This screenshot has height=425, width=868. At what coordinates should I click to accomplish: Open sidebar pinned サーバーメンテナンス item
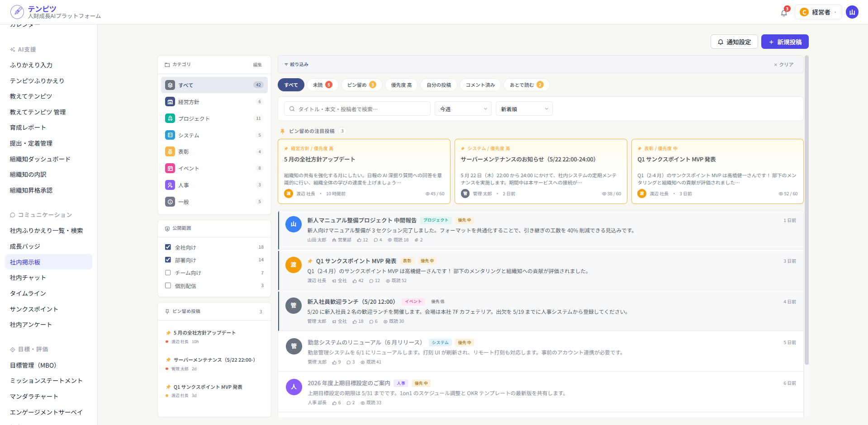tap(214, 364)
